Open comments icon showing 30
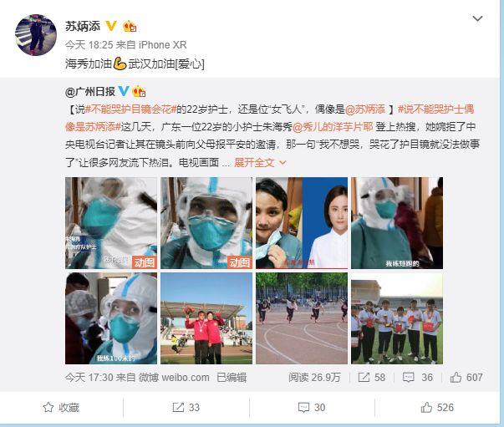 (x=312, y=408)
